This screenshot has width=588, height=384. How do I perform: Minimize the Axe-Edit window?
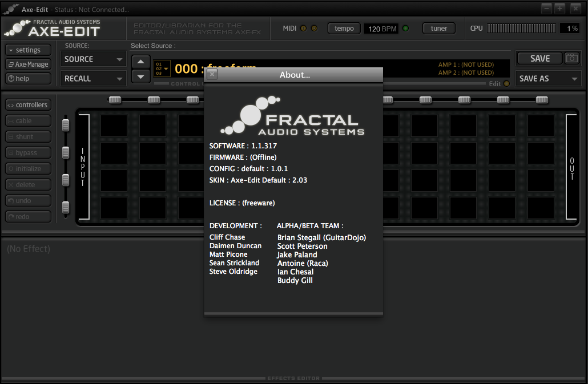click(x=546, y=8)
